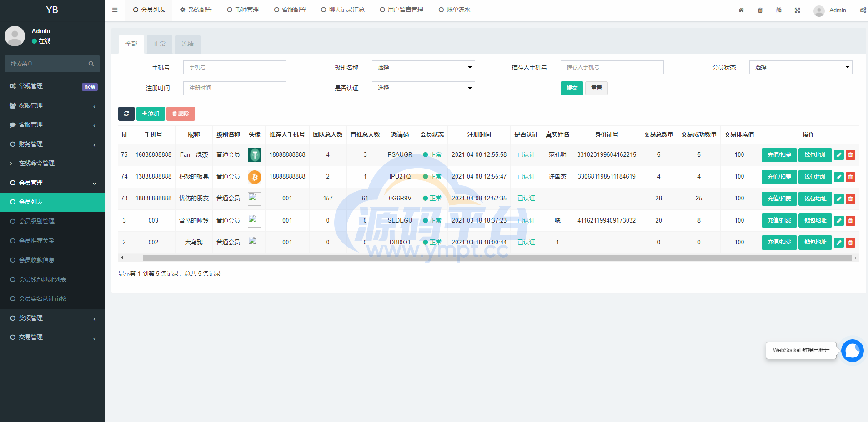Open the blue chat bubble widget
This screenshot has height=422, width=868.
click(x=852, y=351)
